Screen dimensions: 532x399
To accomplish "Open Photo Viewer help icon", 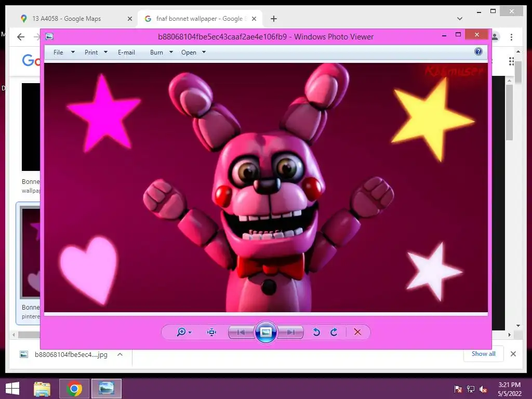I will pos(478,51).
